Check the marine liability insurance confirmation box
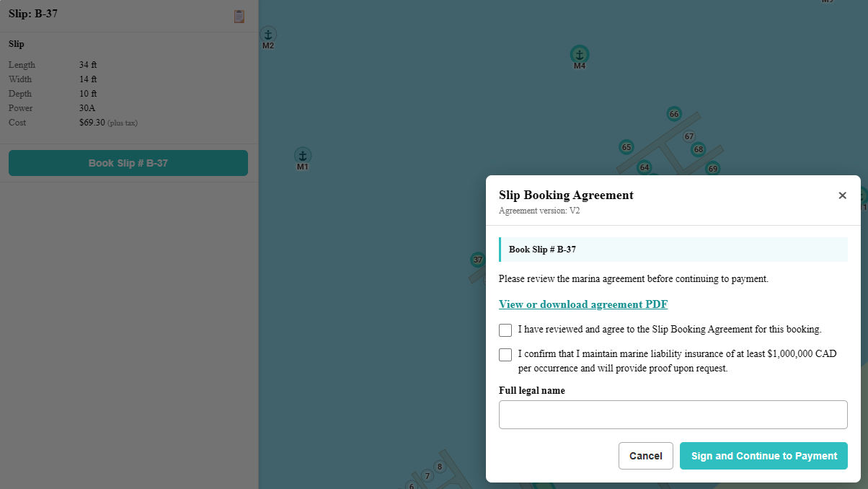 pyautogui.click(x=505, y=355)
